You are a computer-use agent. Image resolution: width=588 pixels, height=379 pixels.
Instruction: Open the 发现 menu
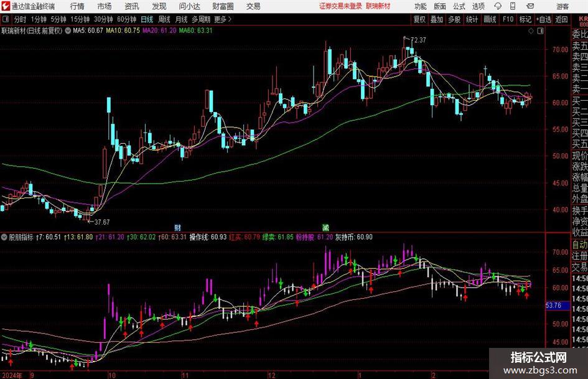tap(159, 6)
